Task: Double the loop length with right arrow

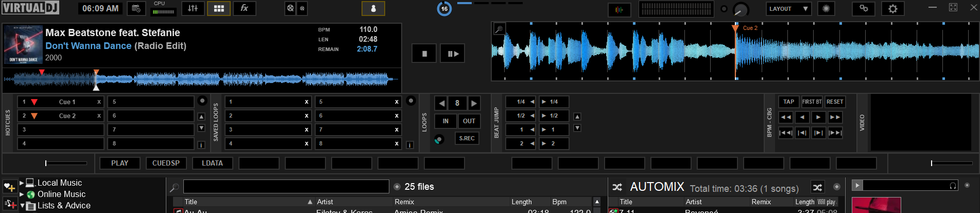Action: click(x=474, y=103)
